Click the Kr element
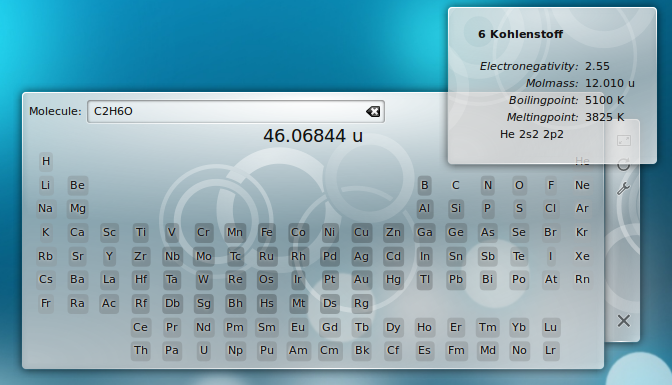Image resolution: width=672 pixels, height=385 pixels. 582,232
